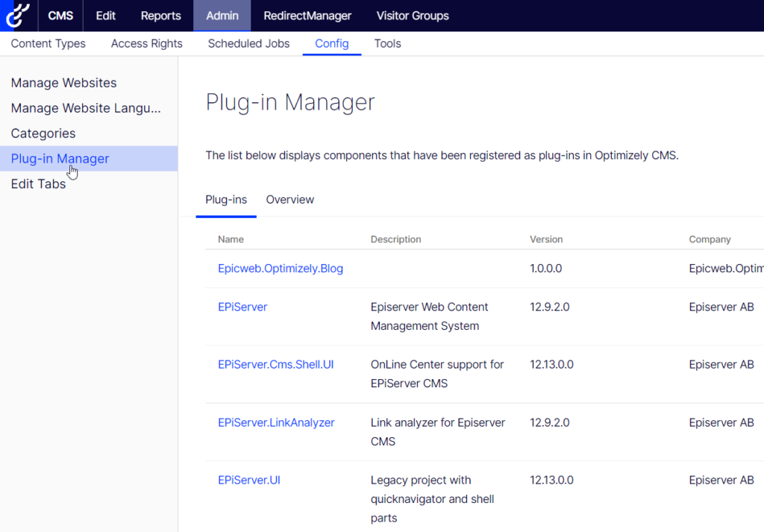The image size is (764, 532).
Task: Select the Plug-ins tab
Action: (x=226, y=200)
